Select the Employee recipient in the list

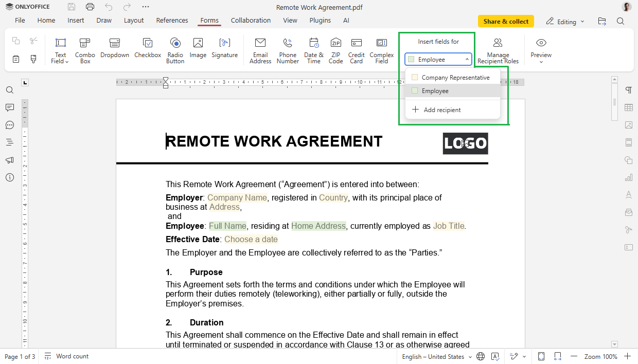[x=435, y=90]
